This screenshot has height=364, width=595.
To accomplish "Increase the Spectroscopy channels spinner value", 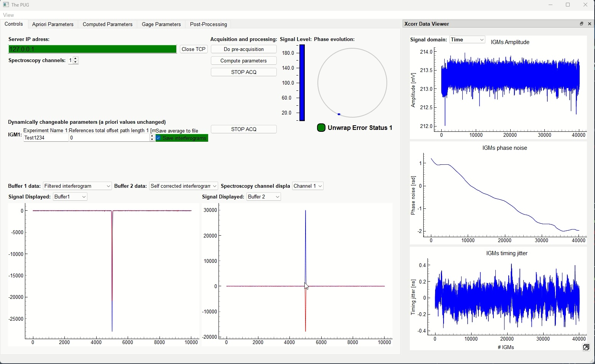I will (76, 59).
